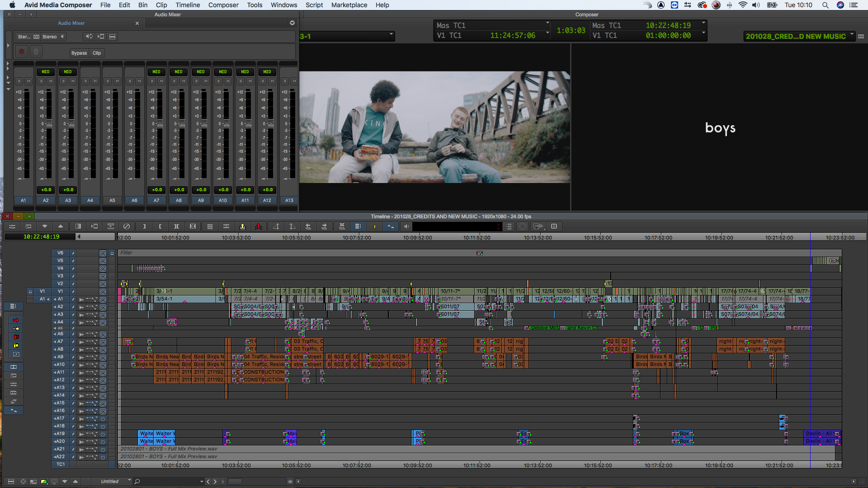Click the timeline speaker volume icon
Viewport: 868px width, 488px height.
click(x=406, y=226)
